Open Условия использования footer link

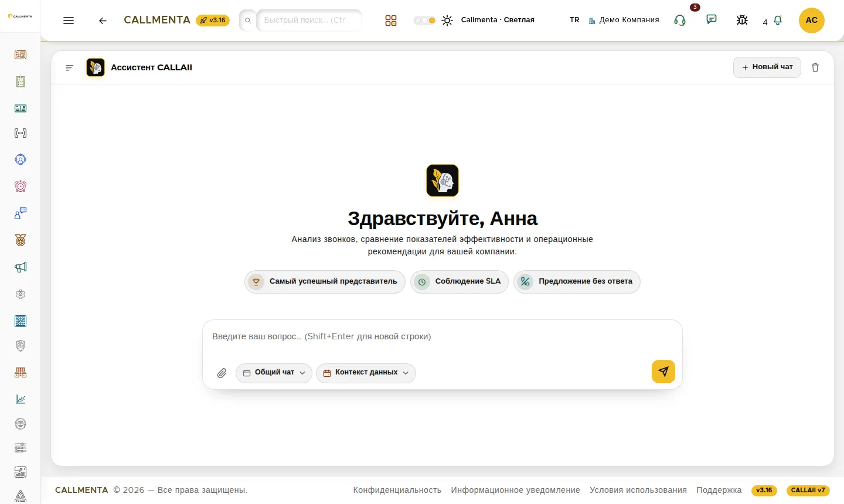(x=638, y=491)
